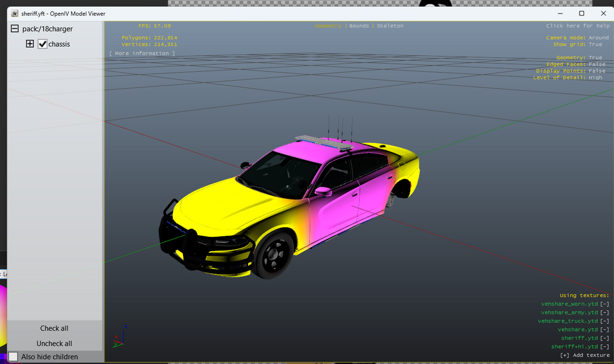Click the Vertices: 214,351 count text

149,44
